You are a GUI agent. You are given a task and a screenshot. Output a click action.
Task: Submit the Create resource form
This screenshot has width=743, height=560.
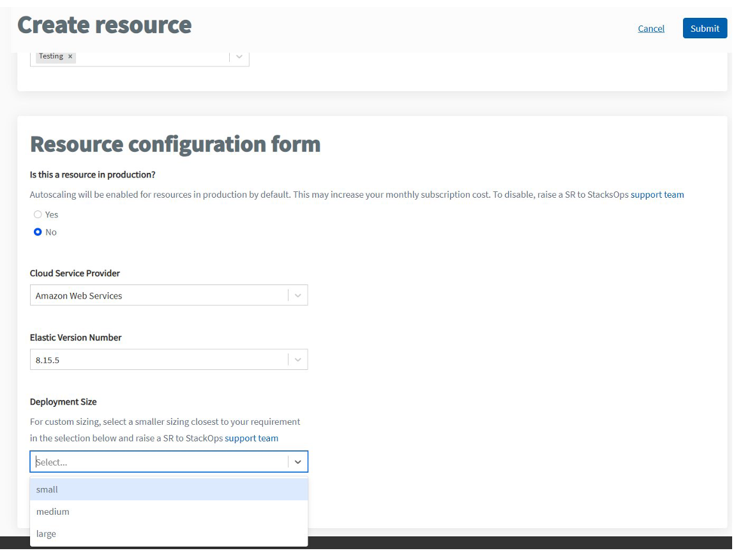(x=705, y=28)
